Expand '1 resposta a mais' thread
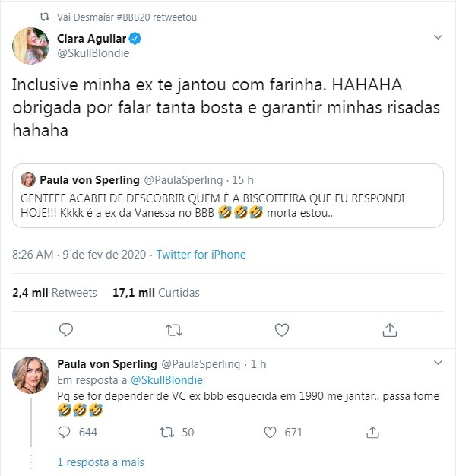The height and width of the screenshot is (476, 456). pos(100,462)
